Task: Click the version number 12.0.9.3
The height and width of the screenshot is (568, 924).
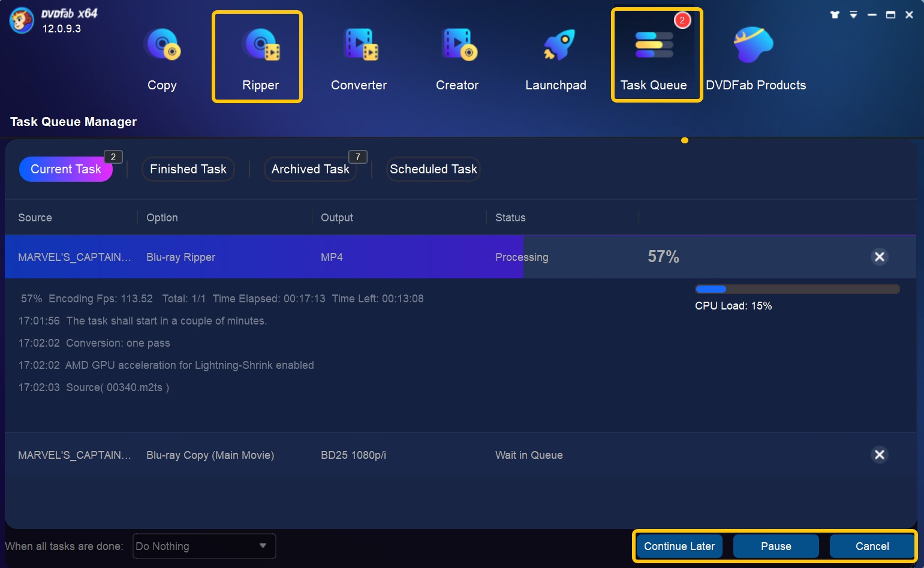Action: click(x=61, y=29)
